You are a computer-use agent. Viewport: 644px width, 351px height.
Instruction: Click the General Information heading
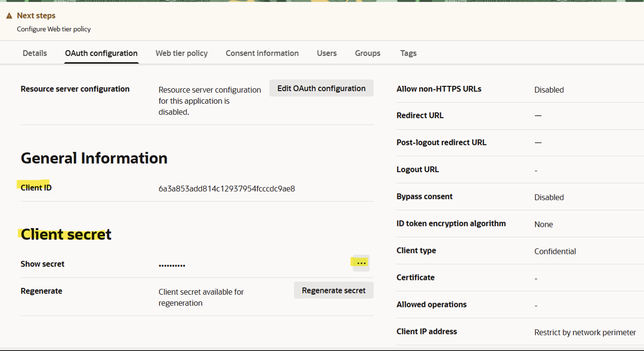[94, 158]
